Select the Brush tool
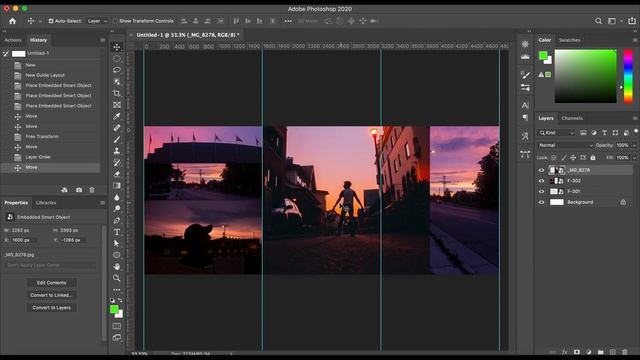The height and width of the screenshot is (360, 640). 117,139
